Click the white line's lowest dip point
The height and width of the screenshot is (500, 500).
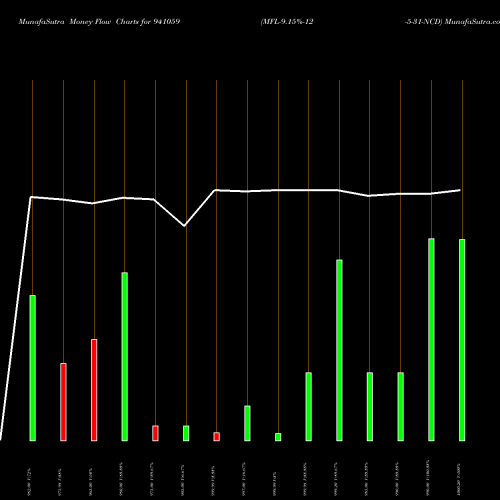tap(184, 226)
